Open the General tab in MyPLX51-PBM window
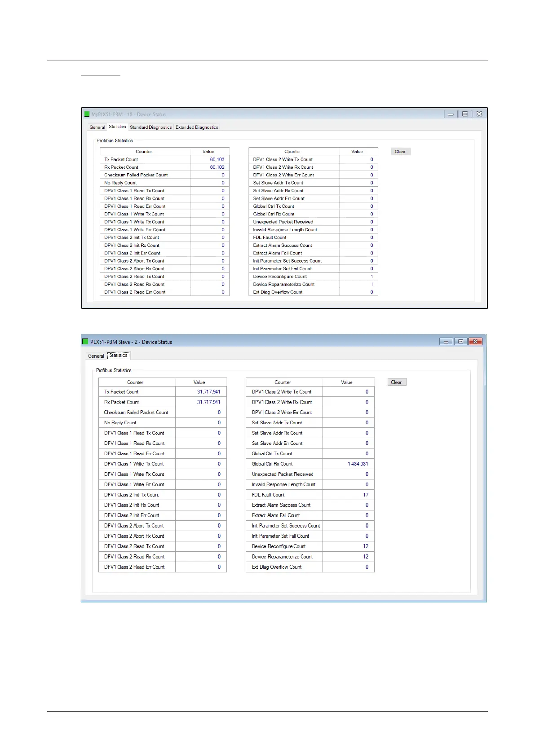This screenshot has height=756, width=535. point(97,127)
